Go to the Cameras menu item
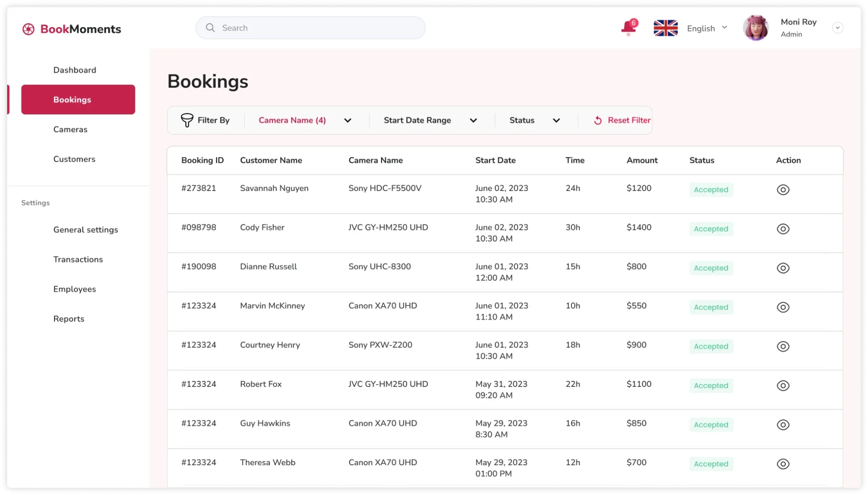The image size is (868, 495). (x=71, y=129)
